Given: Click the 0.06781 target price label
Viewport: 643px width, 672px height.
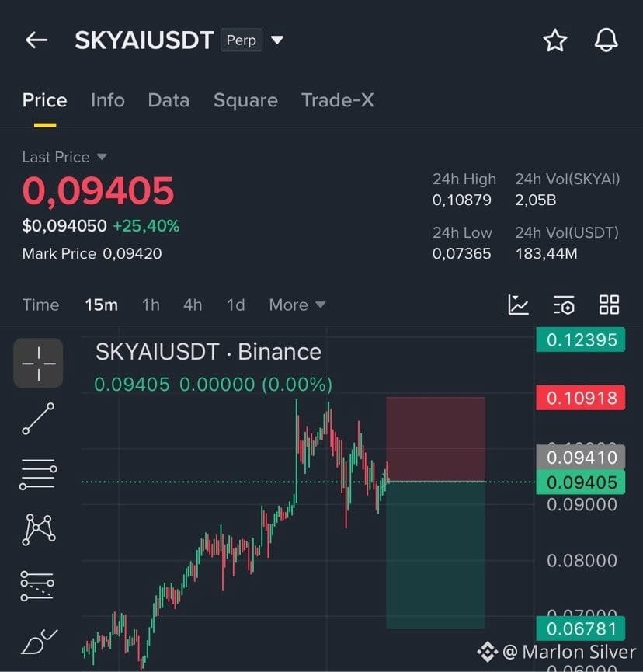Looking at the screenshot, I should pyautogui.click(x=580, y=628).
